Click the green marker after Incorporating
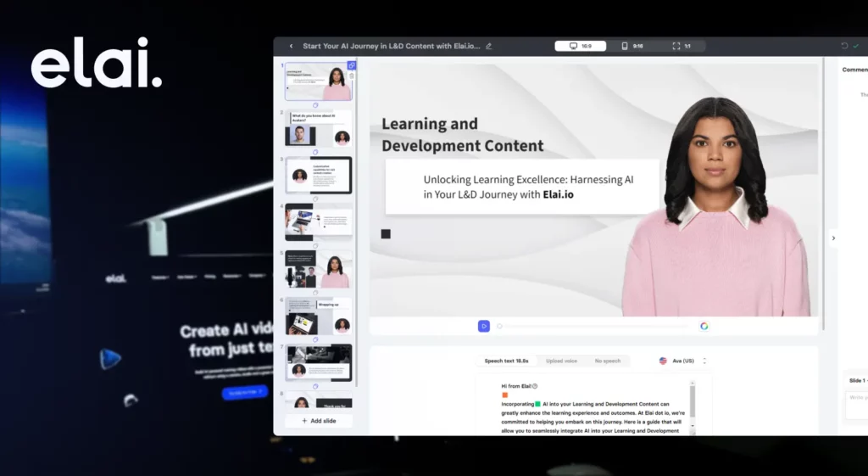Viewport: 868px width, 476px height. (537, 404)
